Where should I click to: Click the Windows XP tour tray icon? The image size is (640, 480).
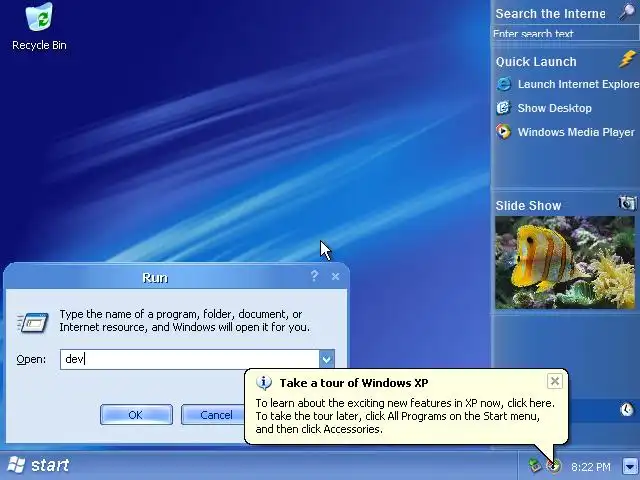554,465
